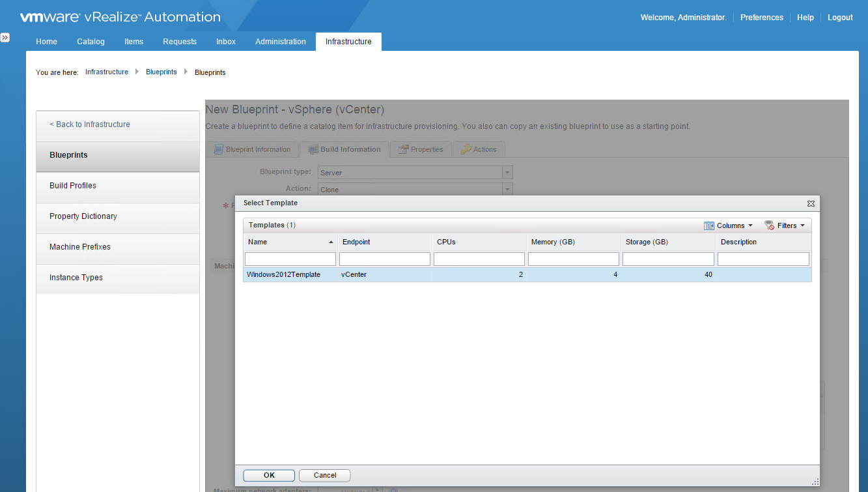Screen dimensions: 868x492
Task: Click the Memory filter input field
Action: click(574, 259)
